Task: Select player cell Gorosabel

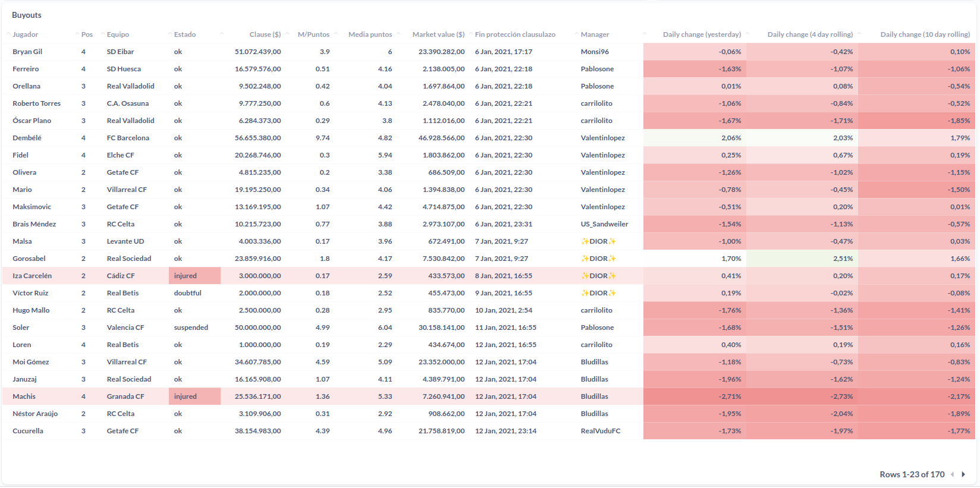Action: pyautogui.click(x=29, y=259)
